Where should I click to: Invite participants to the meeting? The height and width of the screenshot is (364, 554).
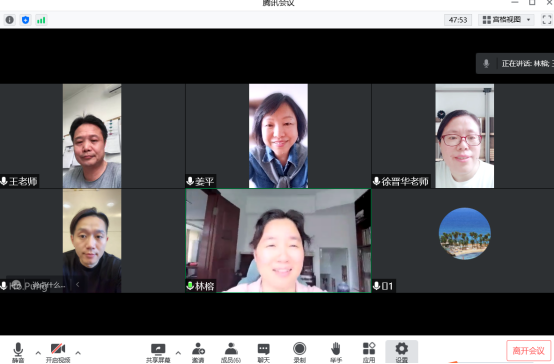click(198, 352)
